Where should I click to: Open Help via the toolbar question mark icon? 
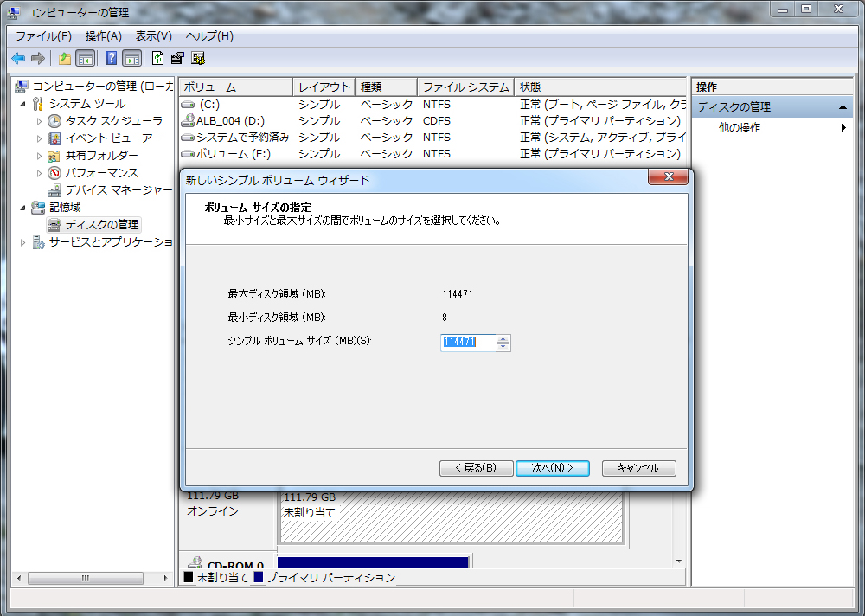click(111, 57)
